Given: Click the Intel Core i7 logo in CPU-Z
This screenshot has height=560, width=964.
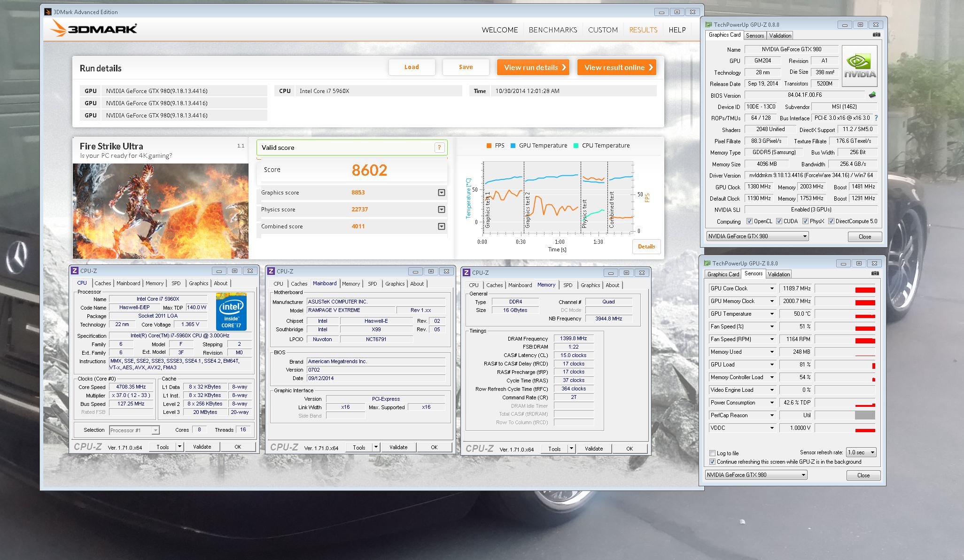Looking at the screenshot, I should coord(231,311).
